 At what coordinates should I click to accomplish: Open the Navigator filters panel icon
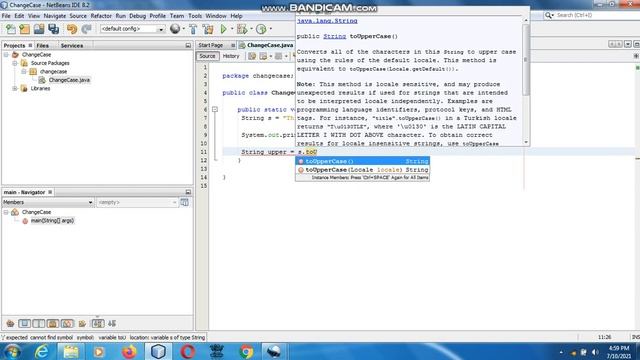tap(184, 202)
